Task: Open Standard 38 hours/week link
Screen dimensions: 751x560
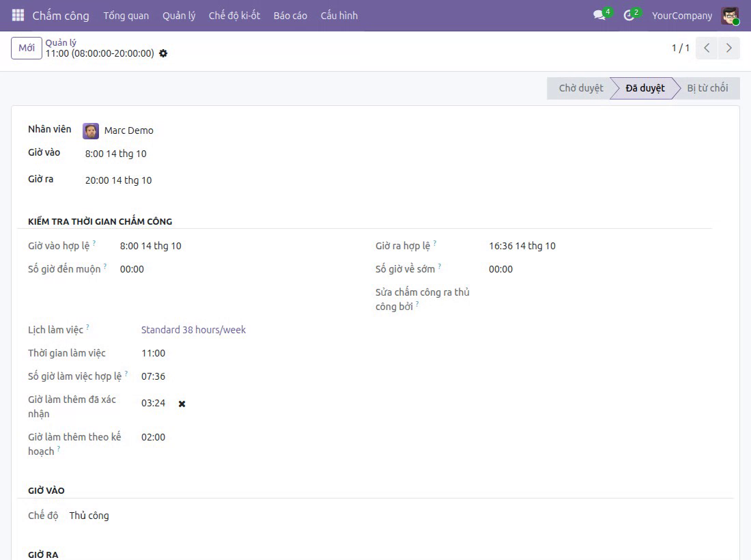Action: 193,330
